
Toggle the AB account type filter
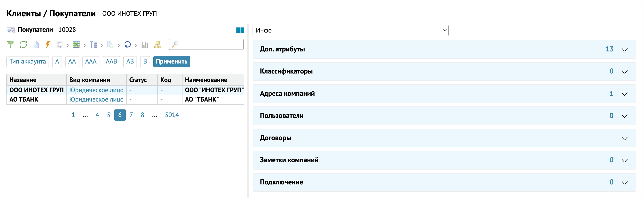pos(130,62)
